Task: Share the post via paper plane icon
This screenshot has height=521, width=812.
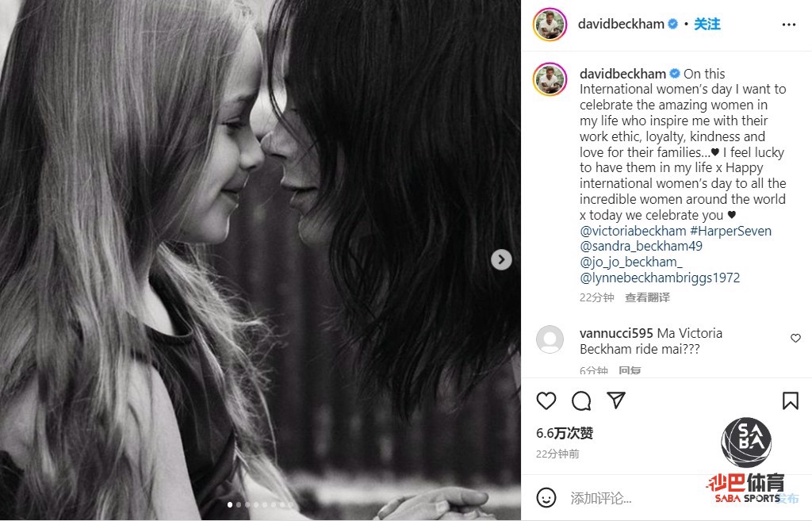Action: (615, 400)
